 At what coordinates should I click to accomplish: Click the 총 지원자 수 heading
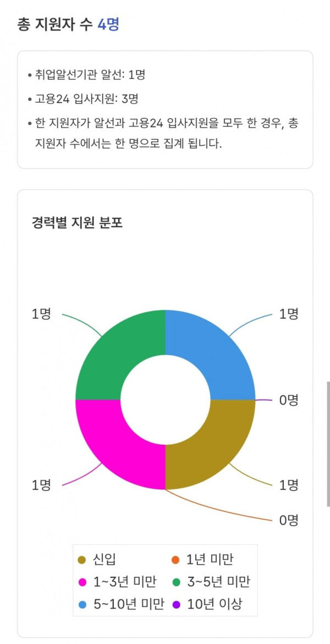(56, 25)
